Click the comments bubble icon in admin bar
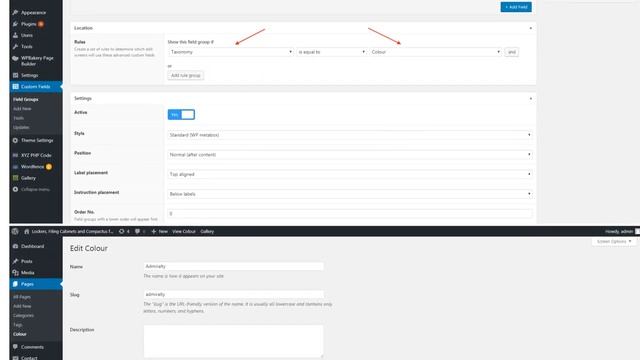The width and height of the screenshot is (640, 360). point(138,231)
